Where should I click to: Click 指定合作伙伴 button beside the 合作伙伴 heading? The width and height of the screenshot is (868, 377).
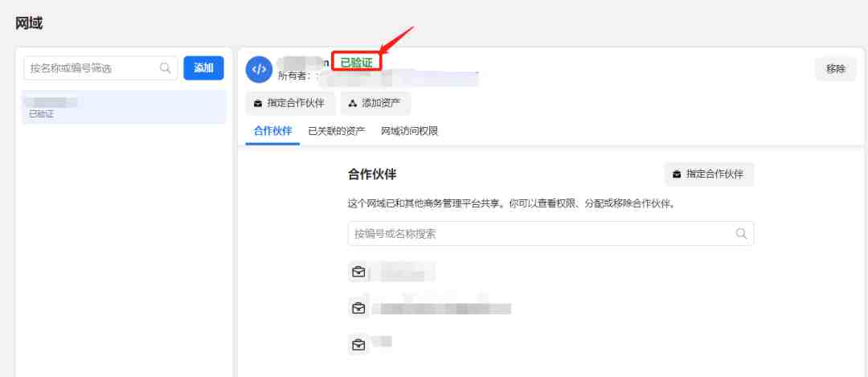click(709, 174)
